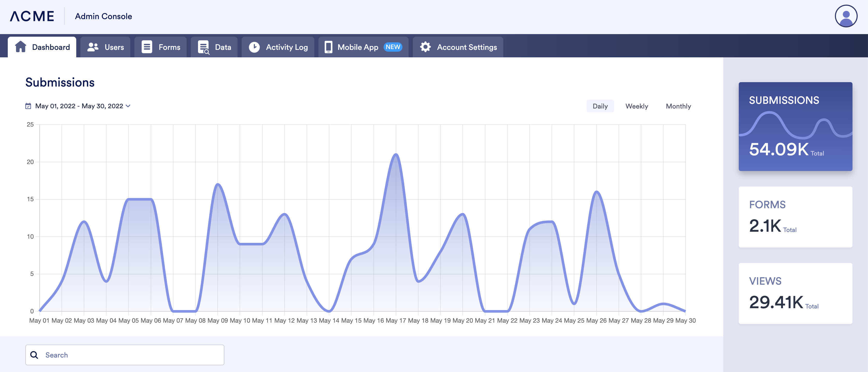Switch chart to Weekly view

(x=636, y=106)
